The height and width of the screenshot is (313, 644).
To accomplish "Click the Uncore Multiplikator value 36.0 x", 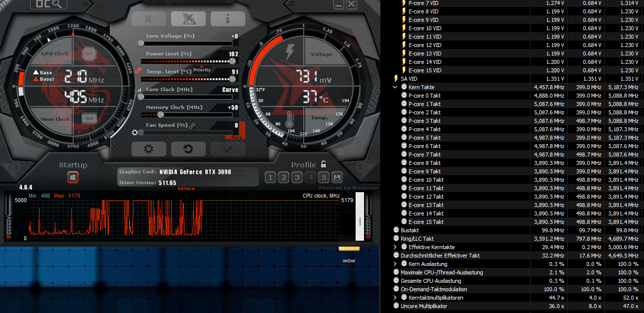I will 556,306.
